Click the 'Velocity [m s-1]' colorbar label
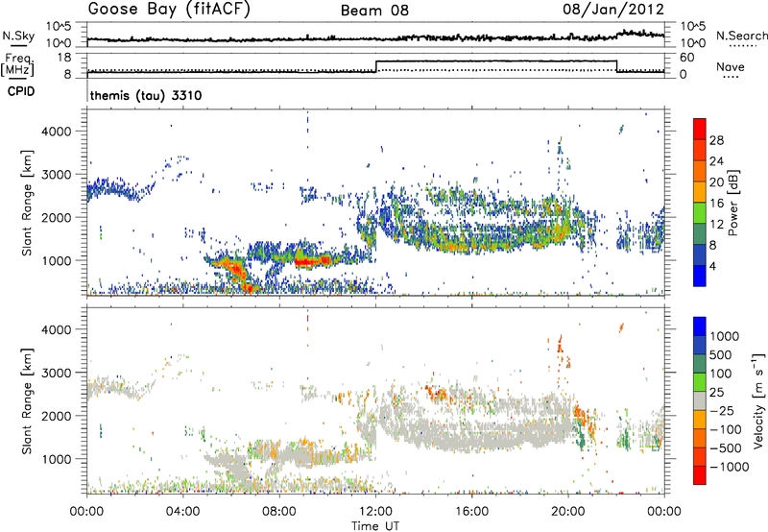Viewport: 768px width, 532px height. pos(758,400)
